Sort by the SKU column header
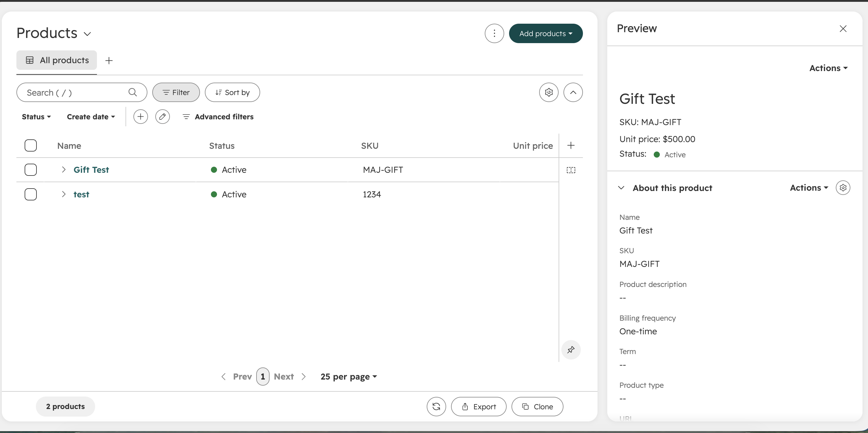The height and width of the screenshot is (433, 868). pos(370,145)
